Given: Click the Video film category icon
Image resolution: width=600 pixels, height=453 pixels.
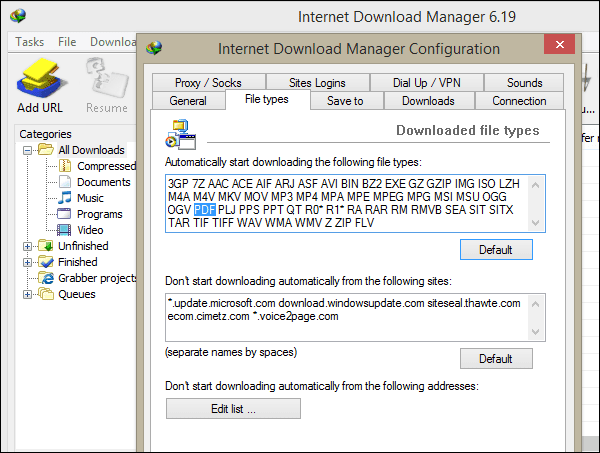Looking at the screenshot, I should pos(64,230).
